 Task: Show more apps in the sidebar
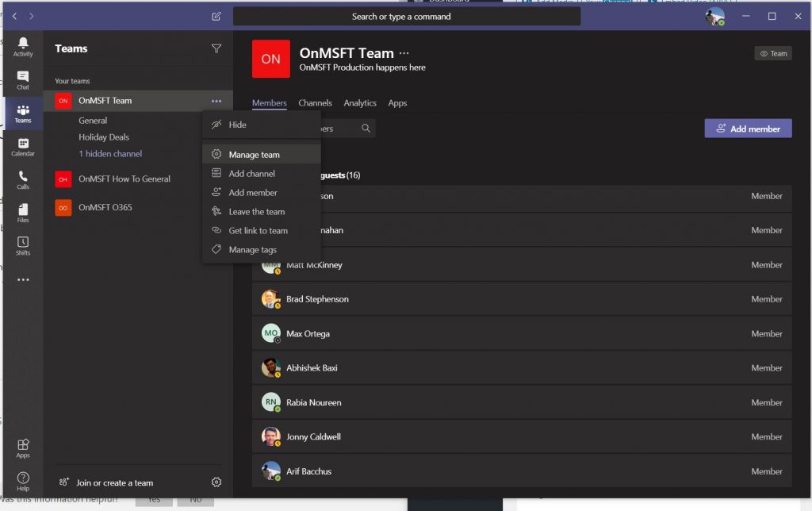coord(23,280)
